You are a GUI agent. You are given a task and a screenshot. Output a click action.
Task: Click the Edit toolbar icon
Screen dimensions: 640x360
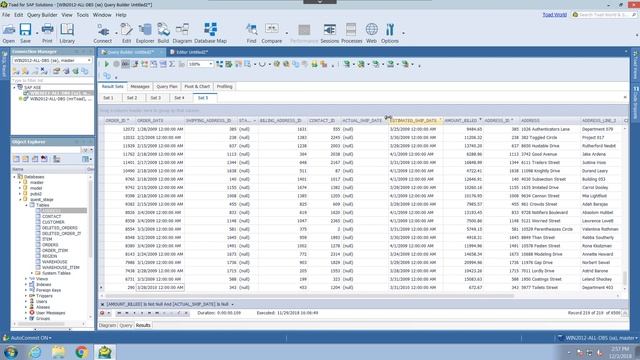[127, 33]
